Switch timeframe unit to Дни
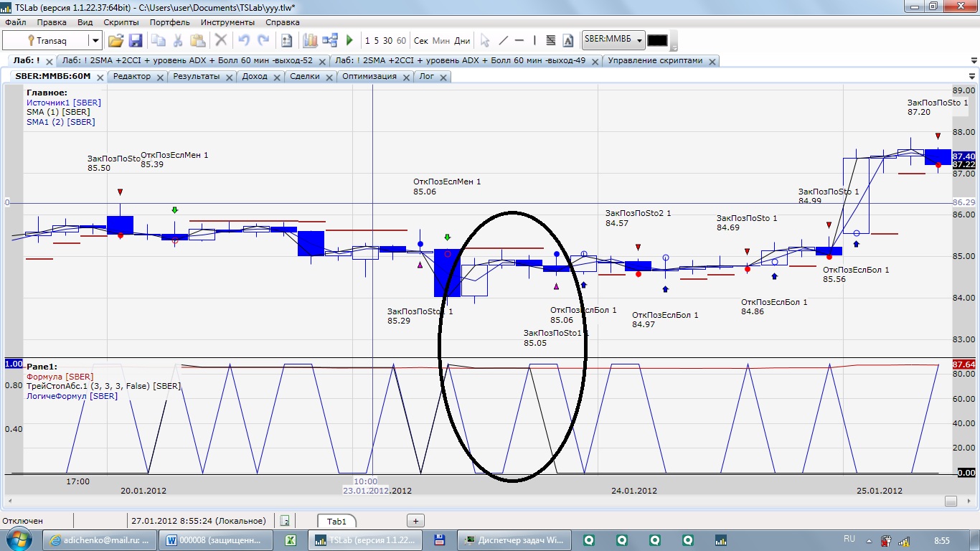 (x=463, y=41)
